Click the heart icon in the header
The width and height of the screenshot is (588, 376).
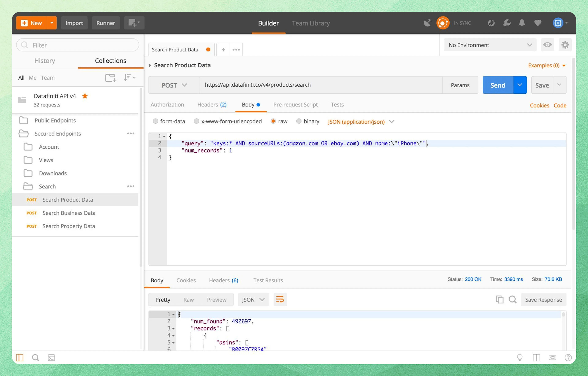[x=537, y=23]
